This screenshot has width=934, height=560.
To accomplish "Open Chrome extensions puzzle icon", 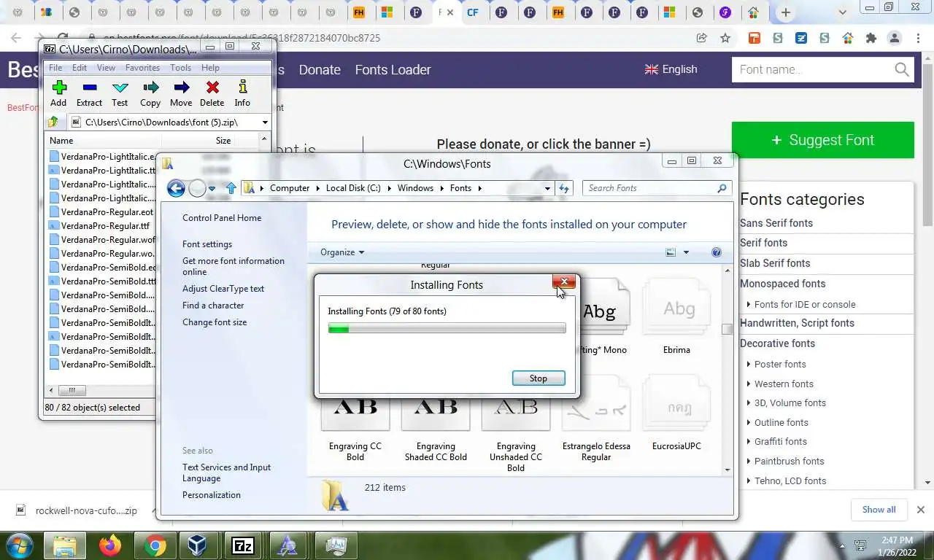I will point(871,38).
